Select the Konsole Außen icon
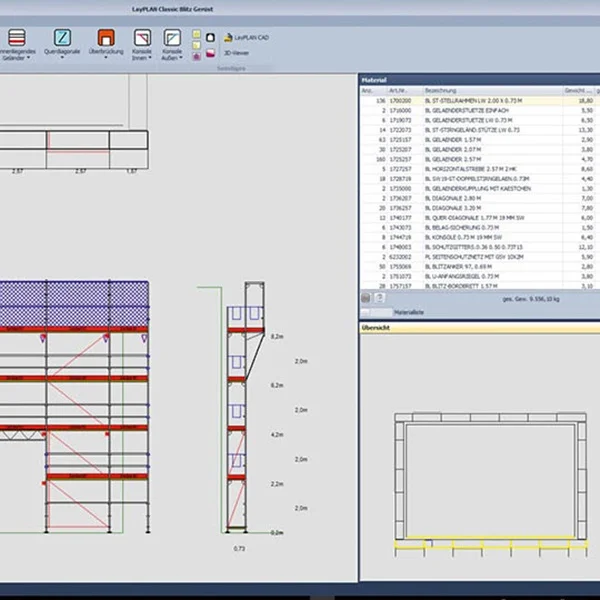The height and width of the screenshot is (600, 600). click(x=172, y=35)
